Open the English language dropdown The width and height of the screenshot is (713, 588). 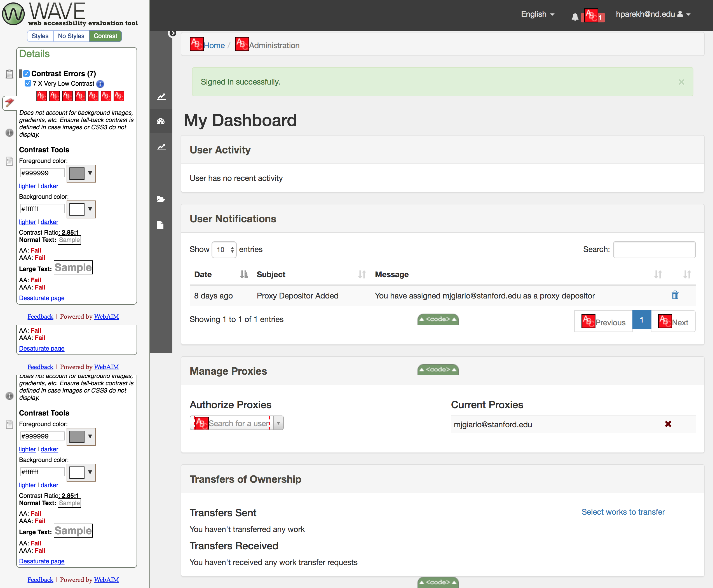(x=537, y=14)
